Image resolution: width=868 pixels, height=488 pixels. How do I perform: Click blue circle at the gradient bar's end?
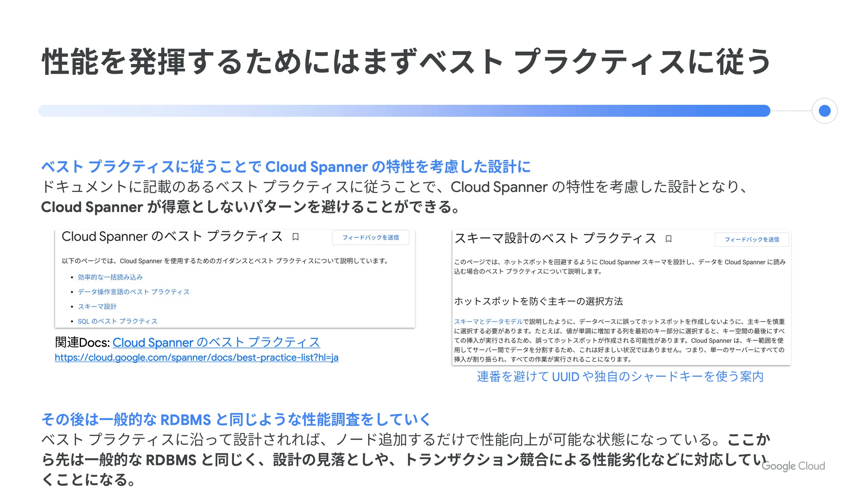(x=824, y=111)
